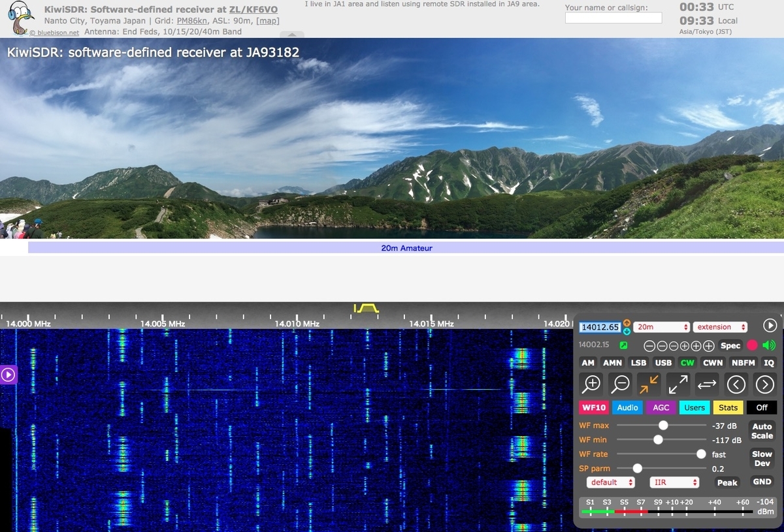Open the Stats tab
The image size is (784, 532).
728,407
